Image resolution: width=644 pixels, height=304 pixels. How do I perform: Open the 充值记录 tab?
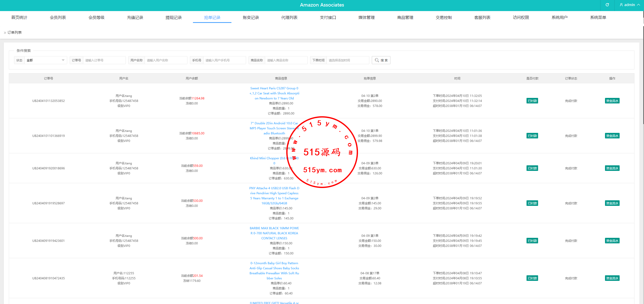(135, 17)
